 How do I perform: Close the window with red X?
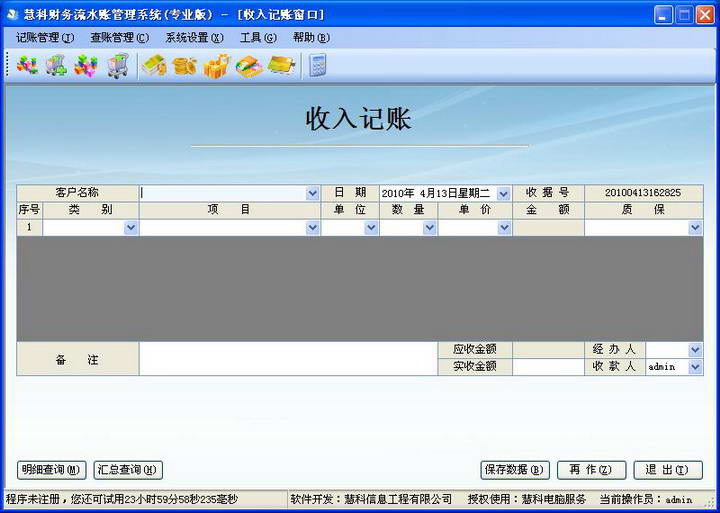(x=705, y=15)
